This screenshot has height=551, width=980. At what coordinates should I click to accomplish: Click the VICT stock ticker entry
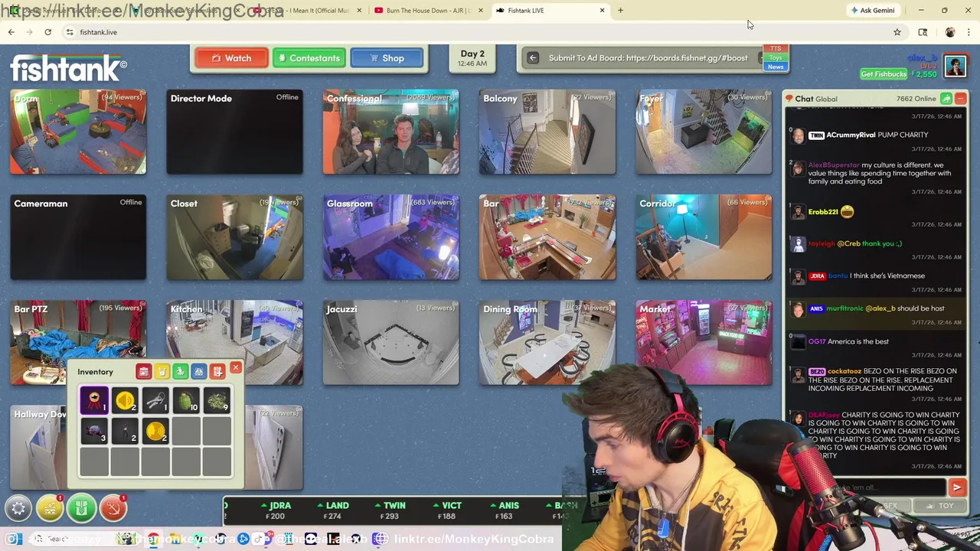tap(448, 510)
